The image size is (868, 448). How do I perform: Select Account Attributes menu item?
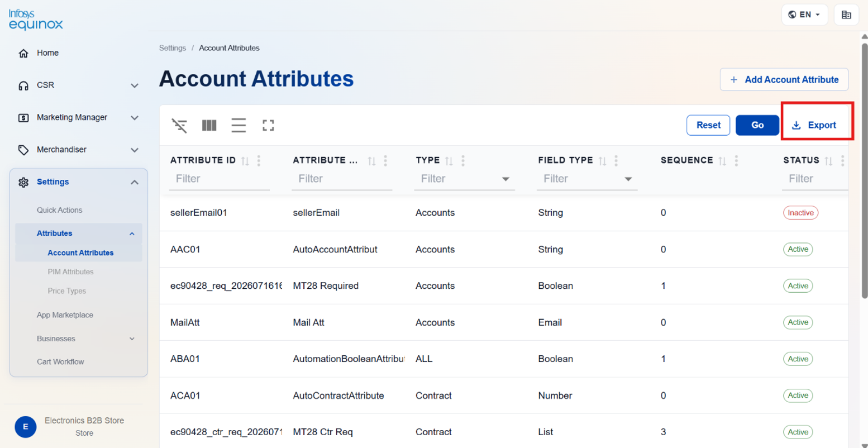(80, 252)
